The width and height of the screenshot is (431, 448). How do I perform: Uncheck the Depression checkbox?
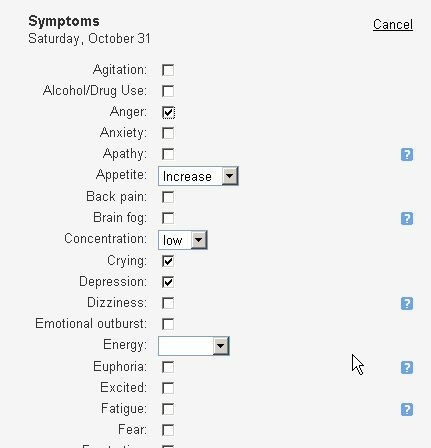tap(168, 282)
